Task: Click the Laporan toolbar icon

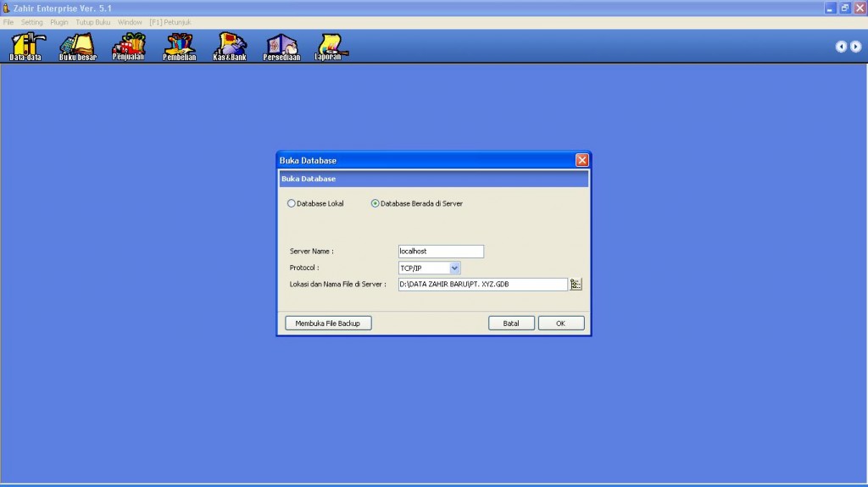Action: pos(329,46)
